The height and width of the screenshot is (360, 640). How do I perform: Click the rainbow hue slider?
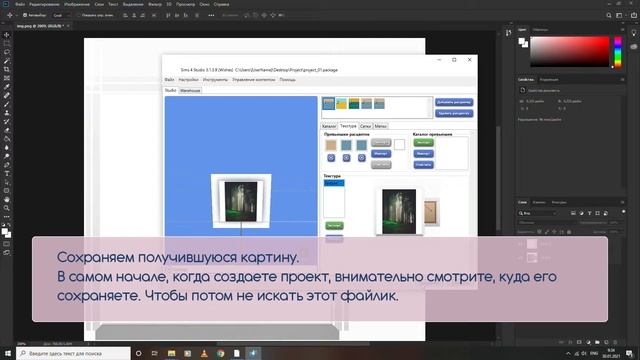pos(618,52)
